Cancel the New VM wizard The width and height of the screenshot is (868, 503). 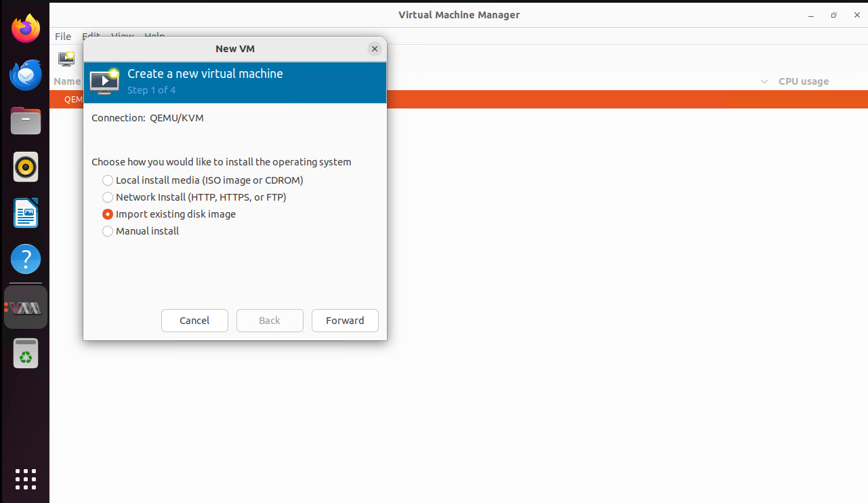(194, 321)
